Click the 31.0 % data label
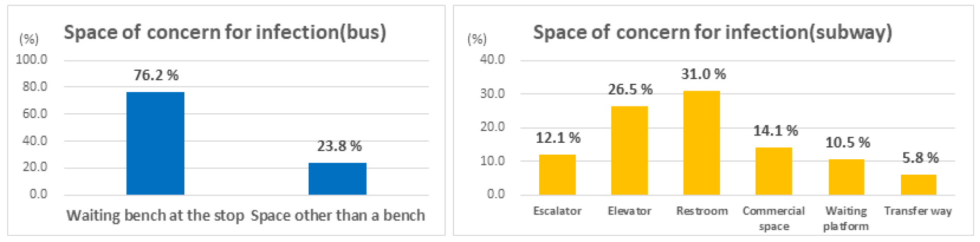Image resolution: width=980 pixels, height=242 pixels. tap(703, 74)
